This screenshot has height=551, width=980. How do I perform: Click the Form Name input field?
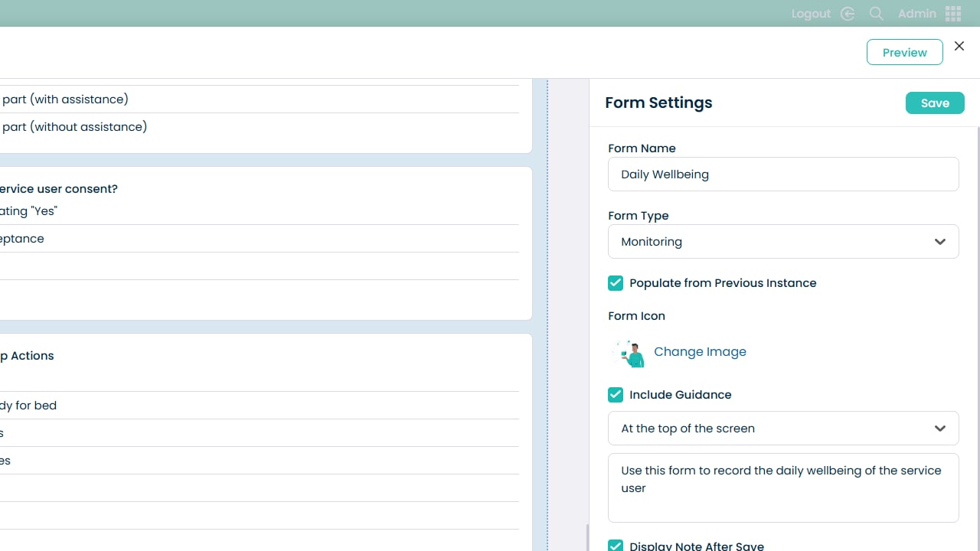782,174
